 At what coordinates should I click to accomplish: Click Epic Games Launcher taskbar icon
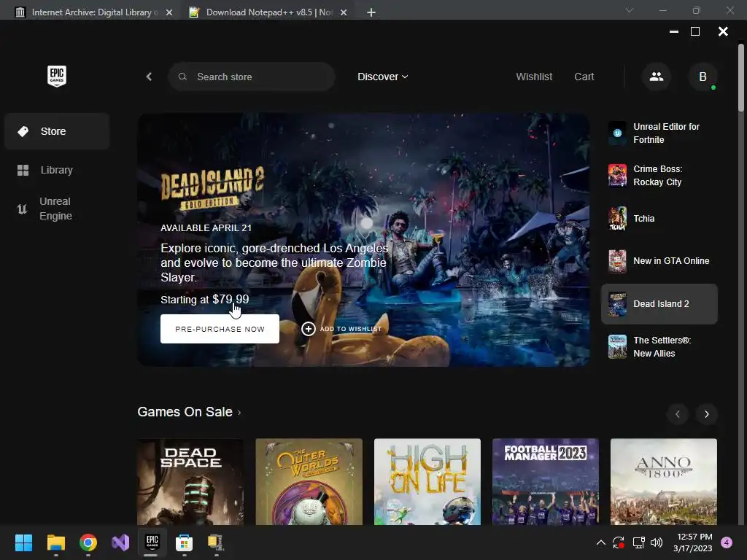pos(152,542)
